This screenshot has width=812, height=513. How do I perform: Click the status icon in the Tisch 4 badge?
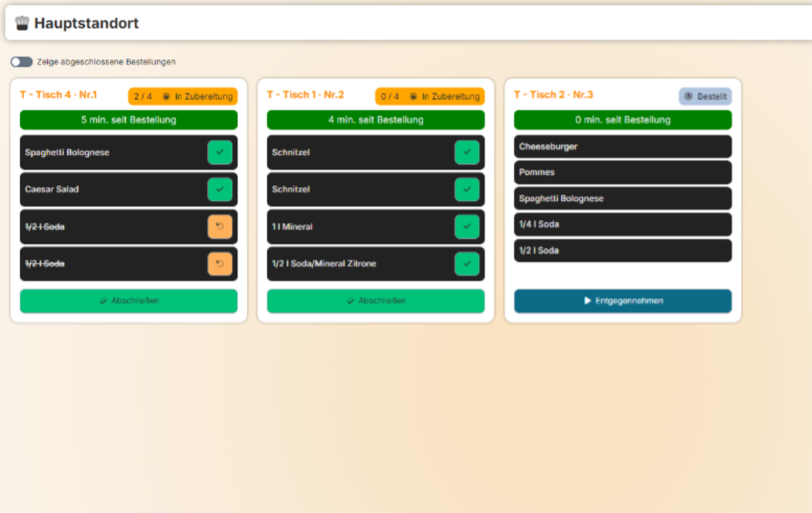coord(166,97)
